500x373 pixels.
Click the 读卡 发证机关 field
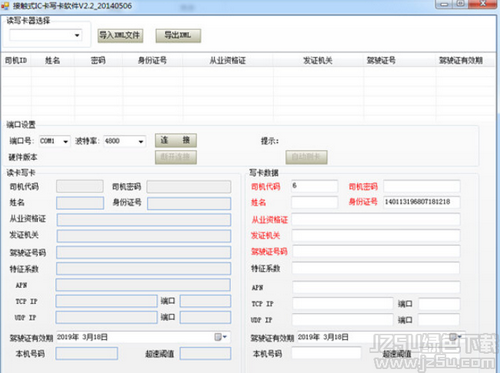pos(144,236)
